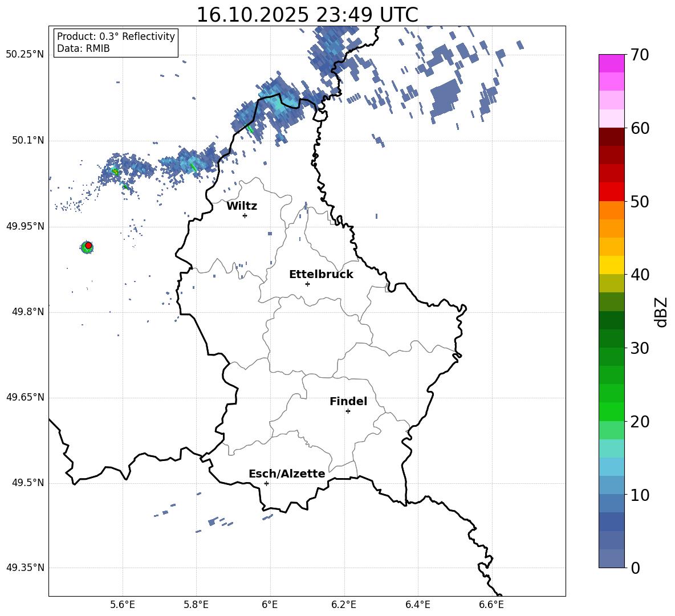Pick the magenta swatch atop the colorbar

611,63
